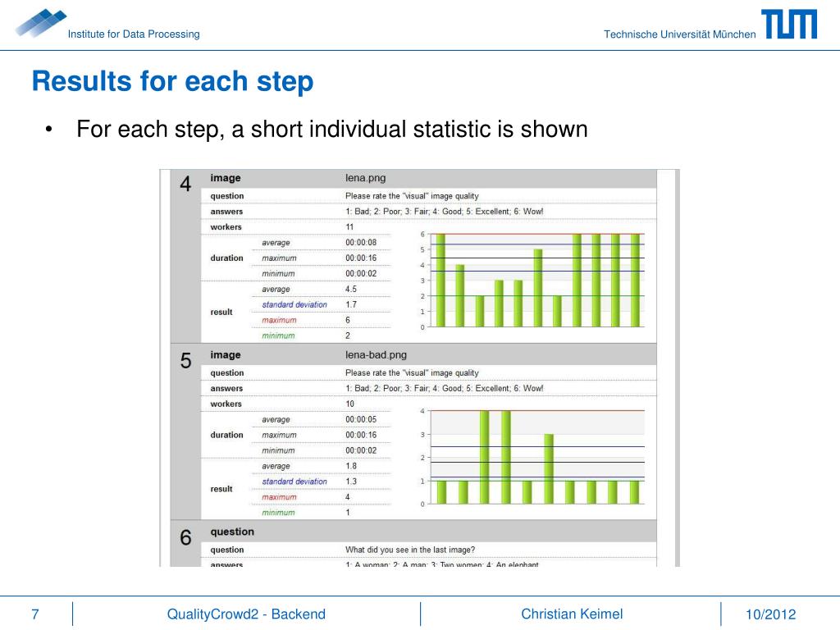Click the author name 'Christian Keimel'
840x630 pixels.
pos(572,614)
